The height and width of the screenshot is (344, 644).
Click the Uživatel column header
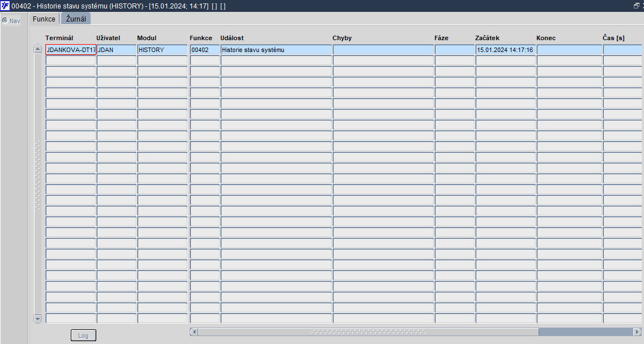pyautogui.click(x=108, y=38)
